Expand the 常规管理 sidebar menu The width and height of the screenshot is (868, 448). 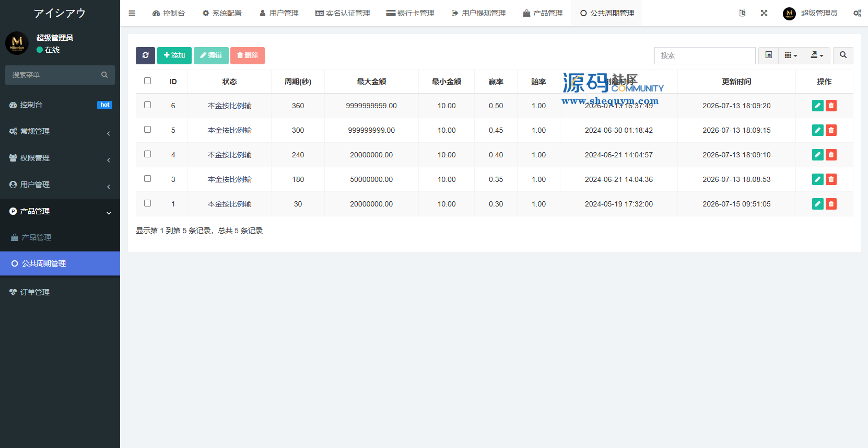pos(60,132)
